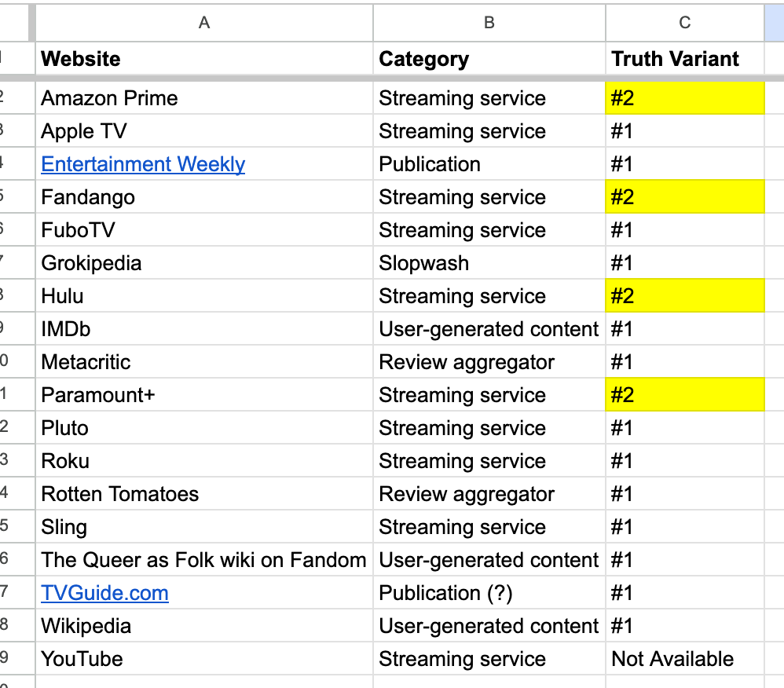
Task: Select the Amazon Prime cell
Action: [x=204, y=98]
